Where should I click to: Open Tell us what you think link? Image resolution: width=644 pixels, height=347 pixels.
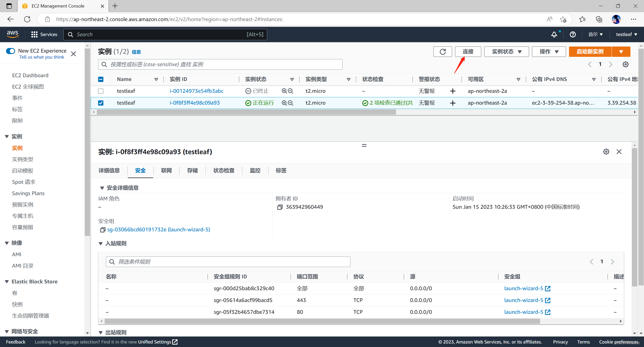pos(42,57)
